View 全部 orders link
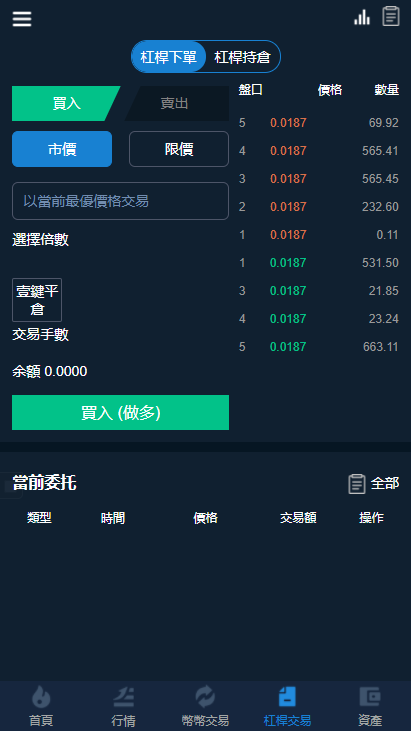Viewport: 411px width, 731px height. 385,483
